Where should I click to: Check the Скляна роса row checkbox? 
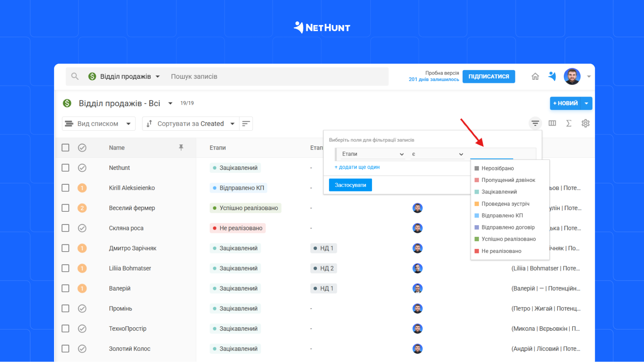click(x=65, y=228)
